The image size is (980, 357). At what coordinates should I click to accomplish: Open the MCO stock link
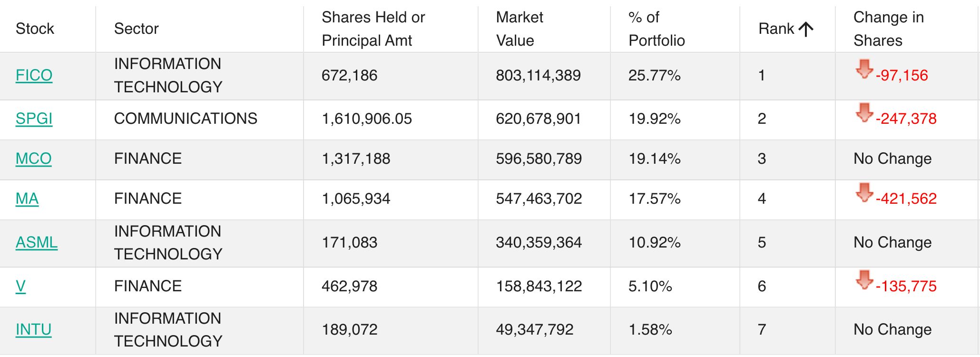tap(33, 159)
